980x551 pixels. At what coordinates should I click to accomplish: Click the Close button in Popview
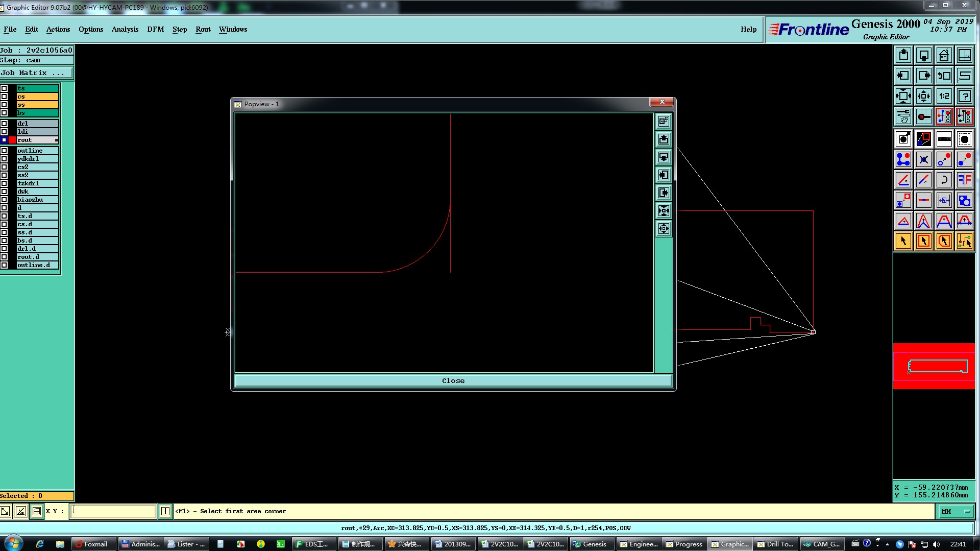coord(453,380)
